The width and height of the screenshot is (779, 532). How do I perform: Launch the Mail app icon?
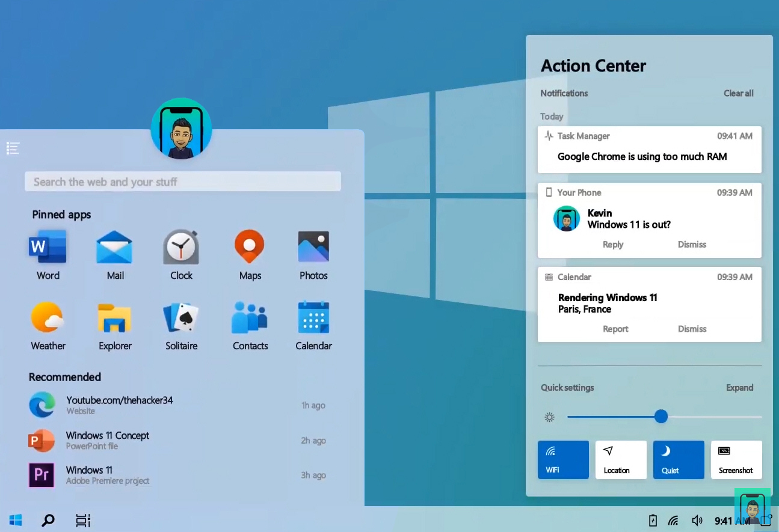pyautogui.click(x=114, y=248)
